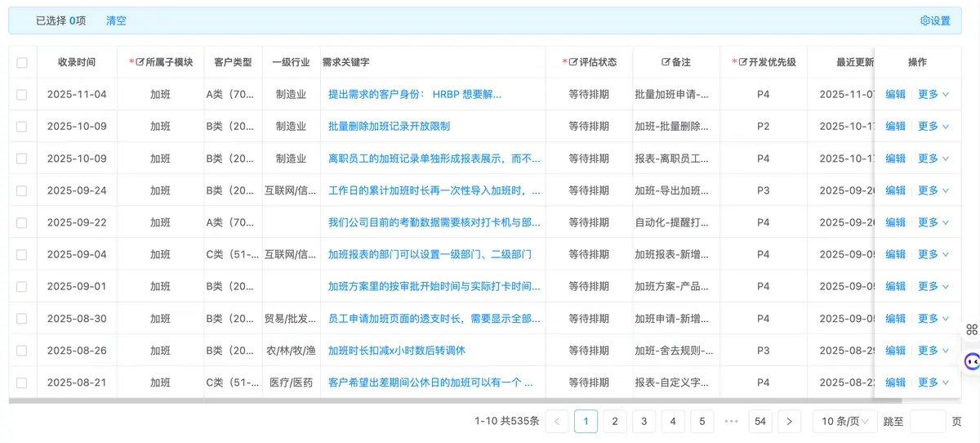Go to next page using right arrow
The height and width of the screenshot is (443, 980).
click(x=789, y=422)
